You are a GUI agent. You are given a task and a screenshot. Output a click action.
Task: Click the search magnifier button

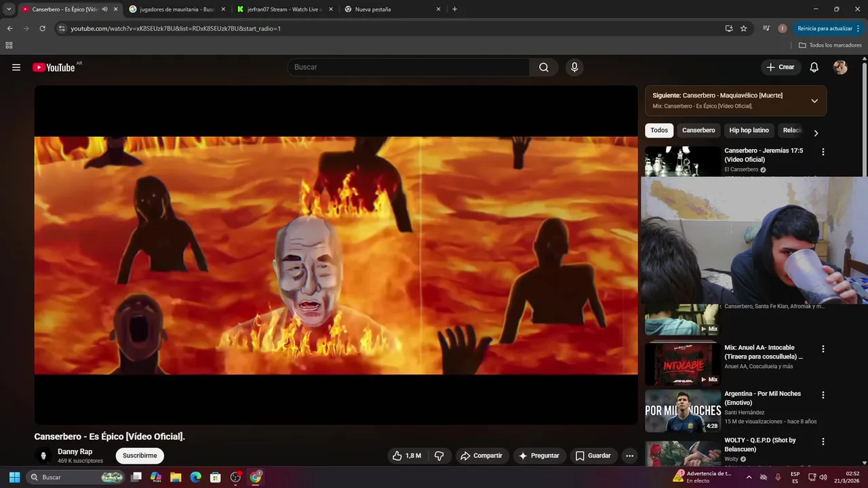coord(544,67)
